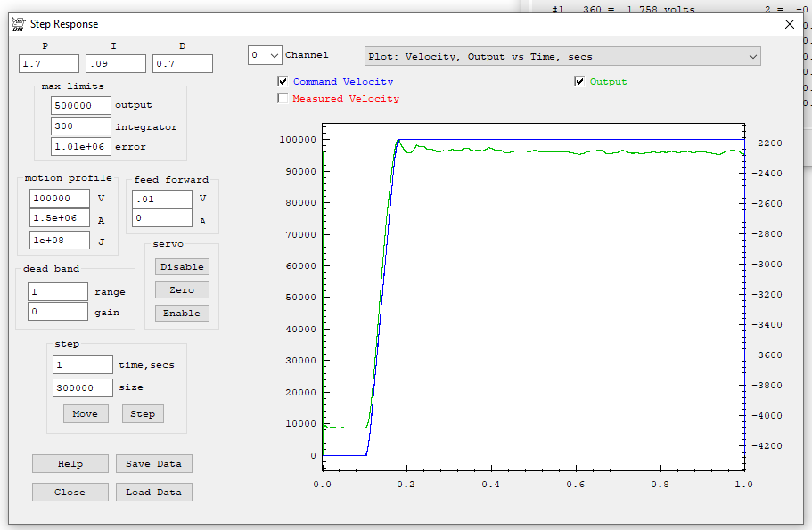812x530 pixels.
Task: Click the P gain input field
Action: [49, 64]
